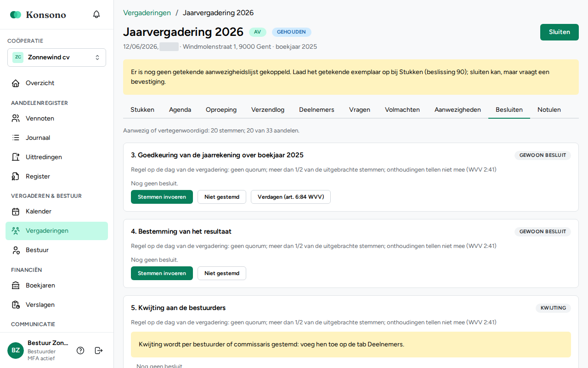This screenshot has width=588, height=368.
Task: Click Niet gestemd for item 4 resultaat
Action: [x=222, y=273]
